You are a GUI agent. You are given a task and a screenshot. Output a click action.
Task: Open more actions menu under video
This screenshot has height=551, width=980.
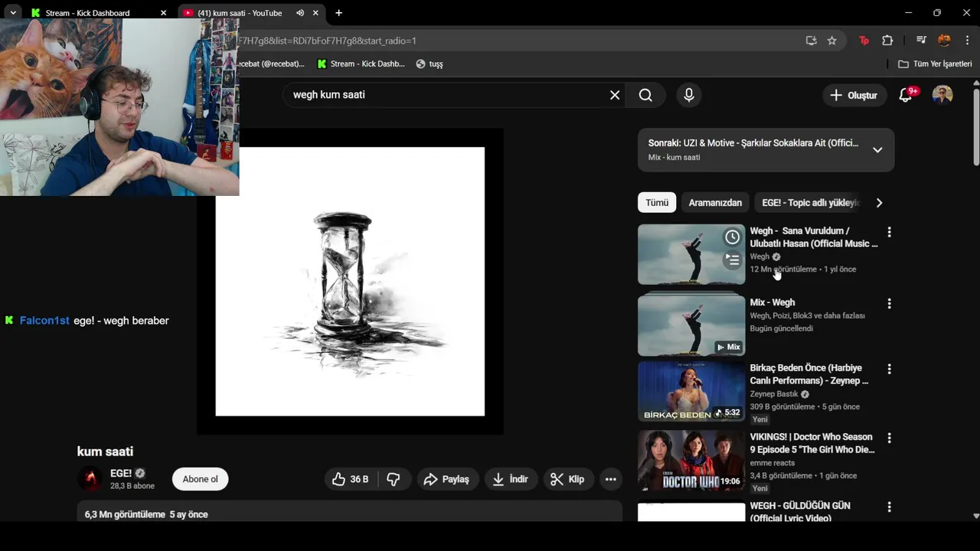click(610, 479)
